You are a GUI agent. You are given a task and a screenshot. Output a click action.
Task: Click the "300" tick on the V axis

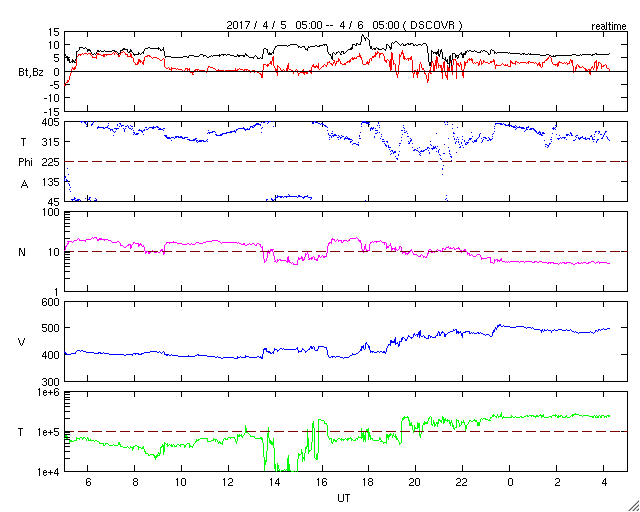(x=51, y=381)
